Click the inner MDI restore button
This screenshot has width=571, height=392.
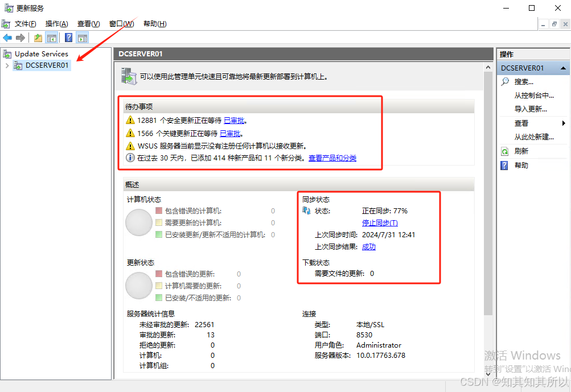[x=554, y=24]
